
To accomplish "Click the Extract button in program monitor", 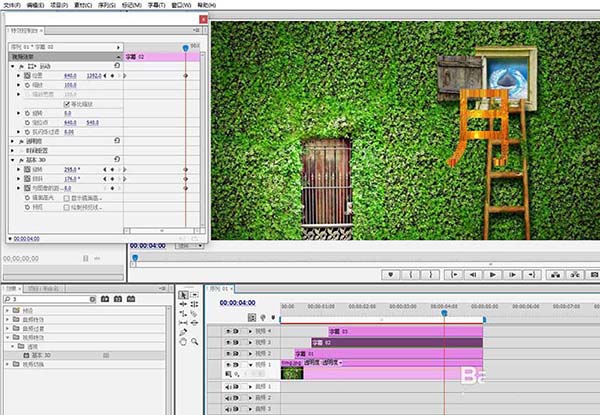I will 575,275.
